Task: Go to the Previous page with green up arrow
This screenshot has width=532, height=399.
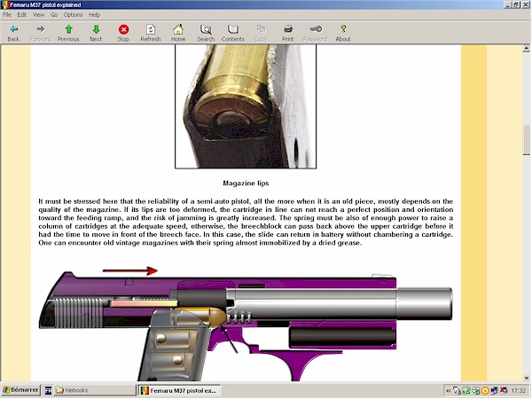Action: pyautogui.click(x=68, y=33)
